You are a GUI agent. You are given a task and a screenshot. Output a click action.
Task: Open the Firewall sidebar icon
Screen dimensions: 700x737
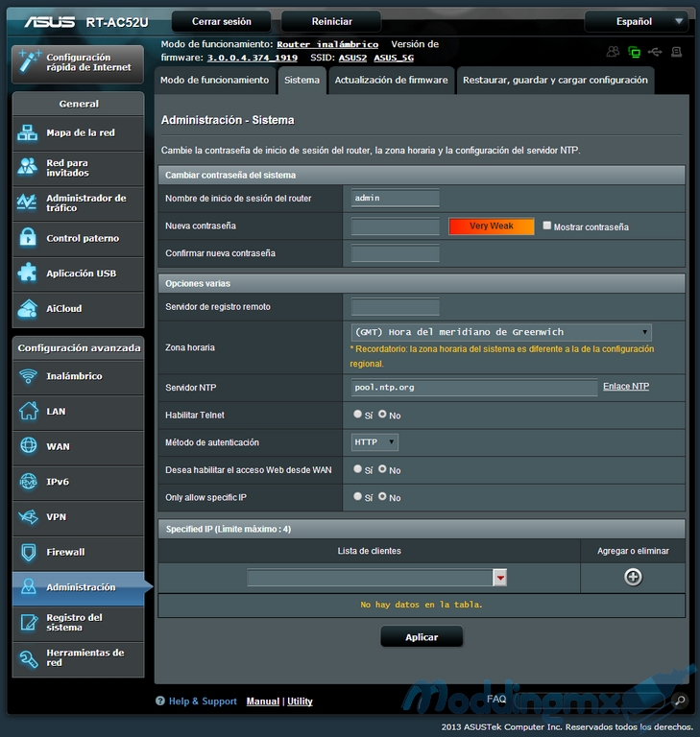[28, 553]
